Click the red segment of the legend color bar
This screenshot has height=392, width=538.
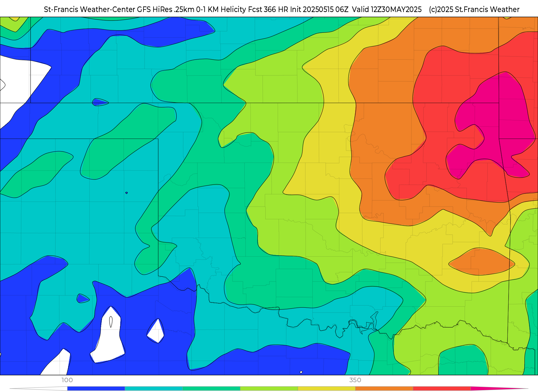coord(442,389)
